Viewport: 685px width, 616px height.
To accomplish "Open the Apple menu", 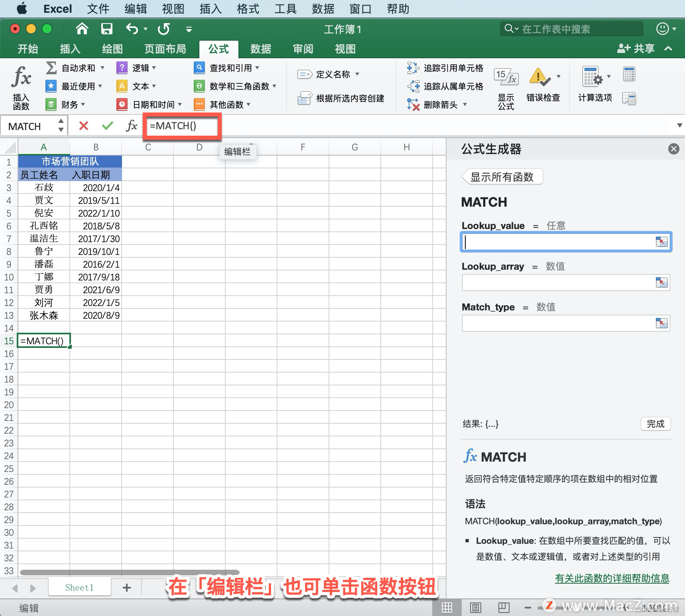I will click(x=22, y=8).
